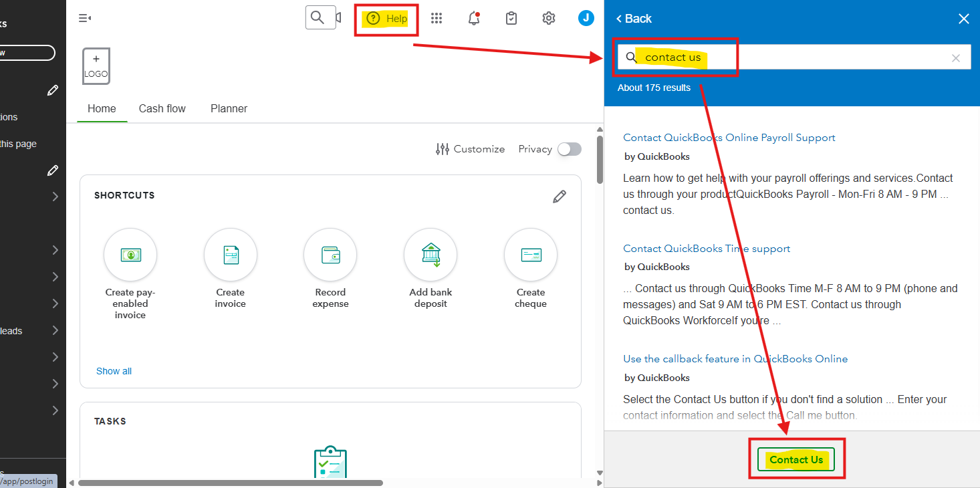Click the help search input field
980x488 pixels.
click(789, 57)
